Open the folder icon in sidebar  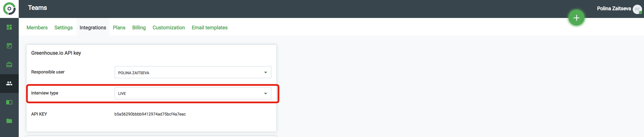tap(9, 121)
